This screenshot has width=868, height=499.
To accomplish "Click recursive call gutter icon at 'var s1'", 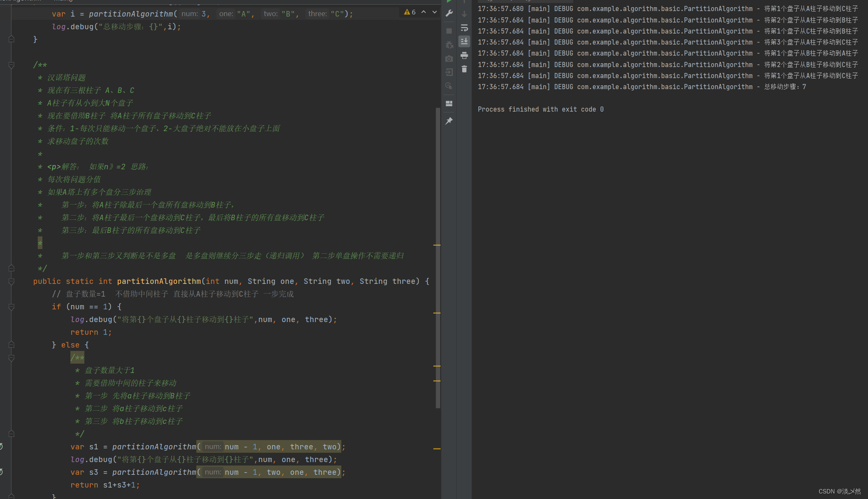I will point(1,446).
